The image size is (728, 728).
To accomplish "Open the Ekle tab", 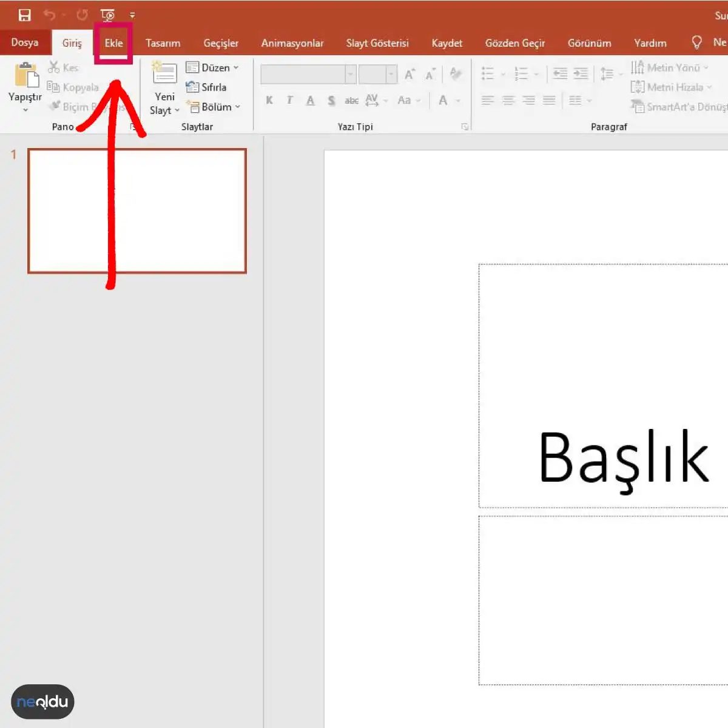I will (x=113, y=43).
